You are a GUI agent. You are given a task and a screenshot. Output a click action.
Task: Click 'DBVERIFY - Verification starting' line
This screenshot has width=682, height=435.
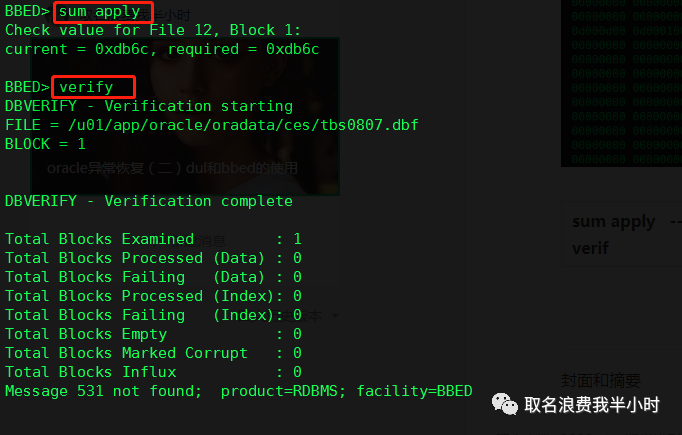tap(149, 106)
